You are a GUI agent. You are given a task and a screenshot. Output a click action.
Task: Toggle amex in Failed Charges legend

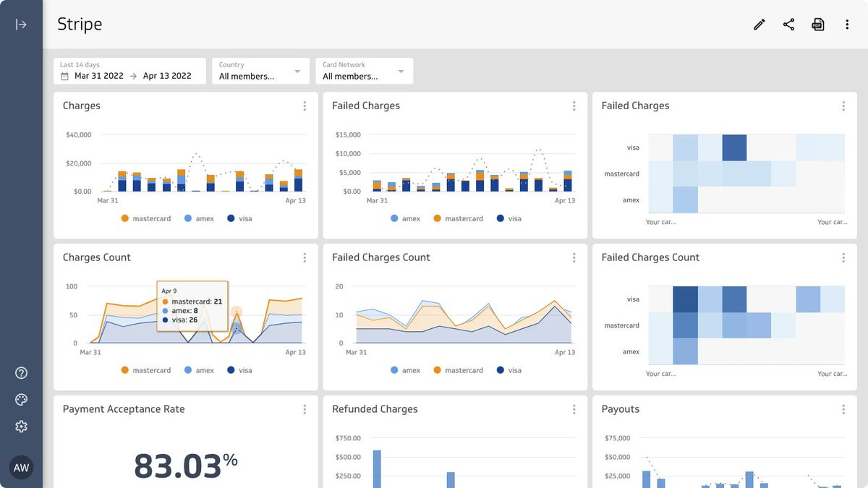pos(405,218)
